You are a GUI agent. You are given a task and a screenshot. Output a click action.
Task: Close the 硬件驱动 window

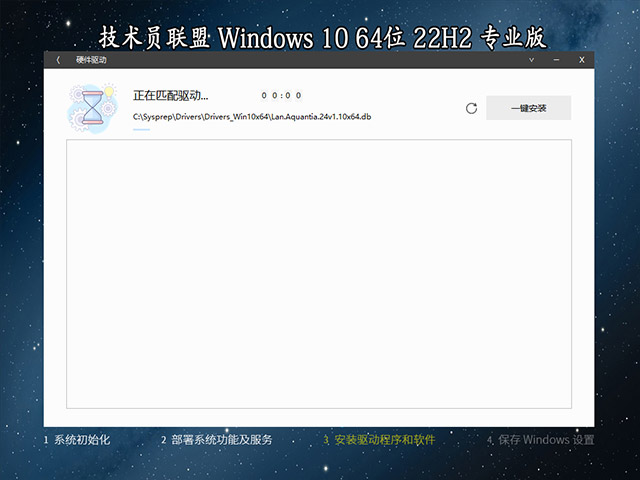[582, 60]
